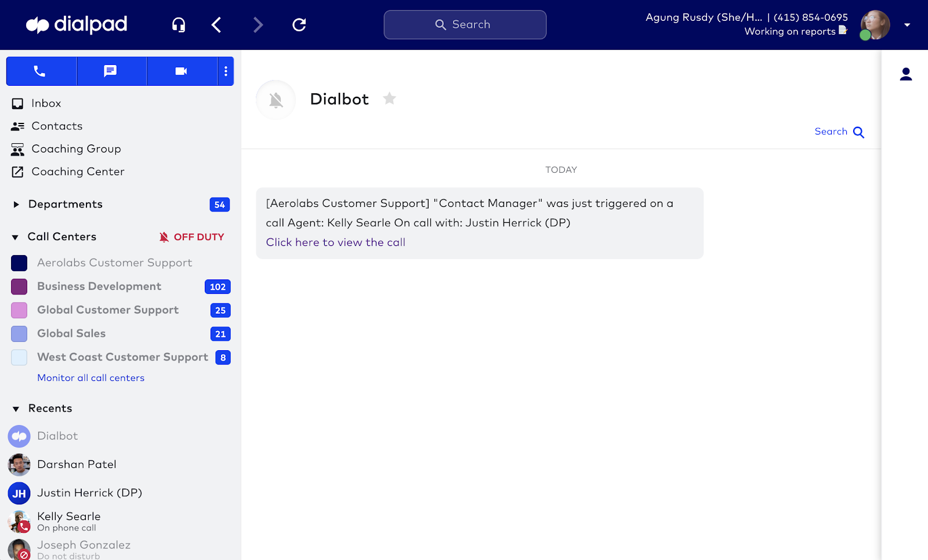Viewport: 928px width, 560px height.
Task: Expand the Departments section
Action: [16, 205]
